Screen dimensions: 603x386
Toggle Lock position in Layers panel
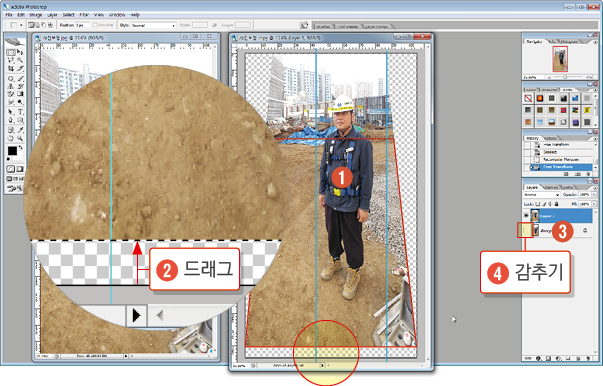coord(550,204)
